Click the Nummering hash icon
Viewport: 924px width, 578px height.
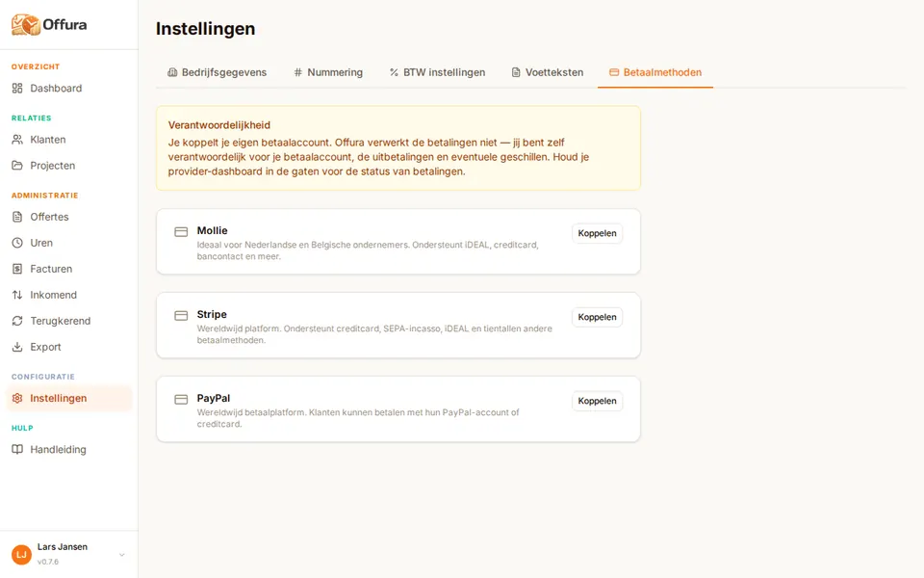coord(298,72)
